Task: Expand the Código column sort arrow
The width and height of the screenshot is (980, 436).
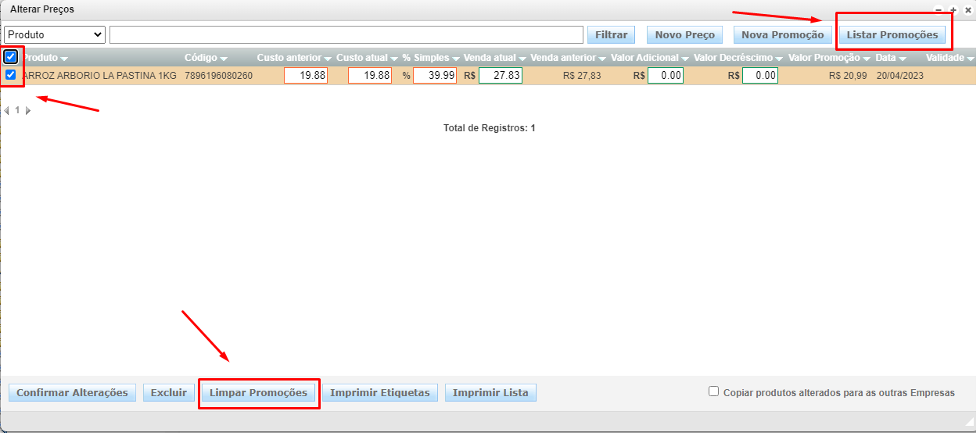Action: click(224, 59)
